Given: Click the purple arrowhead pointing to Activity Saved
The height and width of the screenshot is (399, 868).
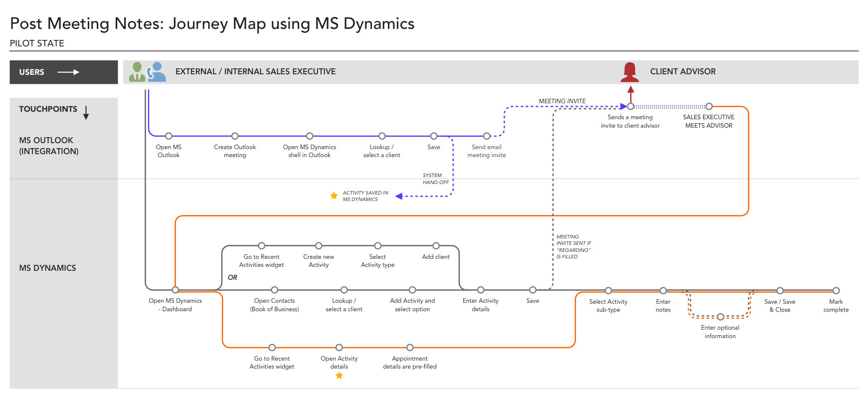Looking at the screenshot, I should click(399, 197).
